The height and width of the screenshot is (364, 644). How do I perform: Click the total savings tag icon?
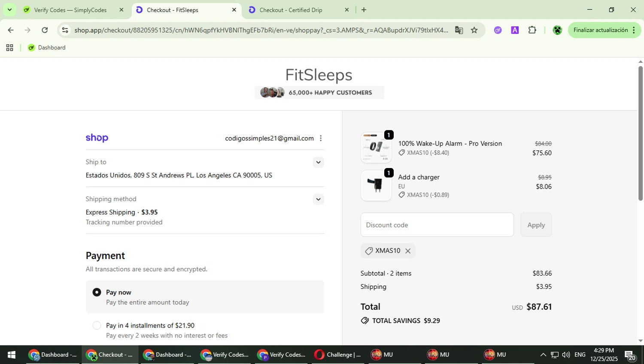point(365,321)
